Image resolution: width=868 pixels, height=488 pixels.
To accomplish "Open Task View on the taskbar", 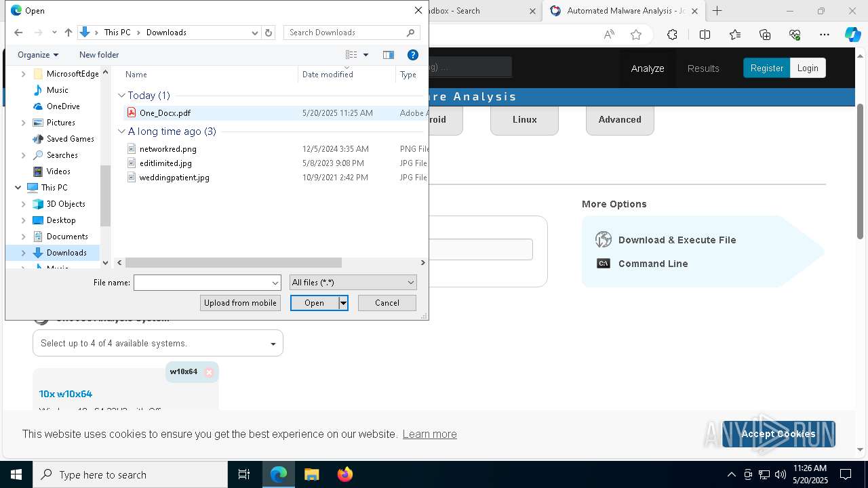I will [244, 474].
